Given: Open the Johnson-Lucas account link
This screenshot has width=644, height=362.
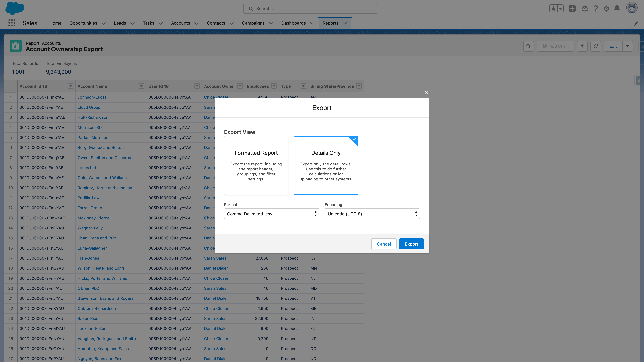Looking at the screenshot, I should click(92, 97).
